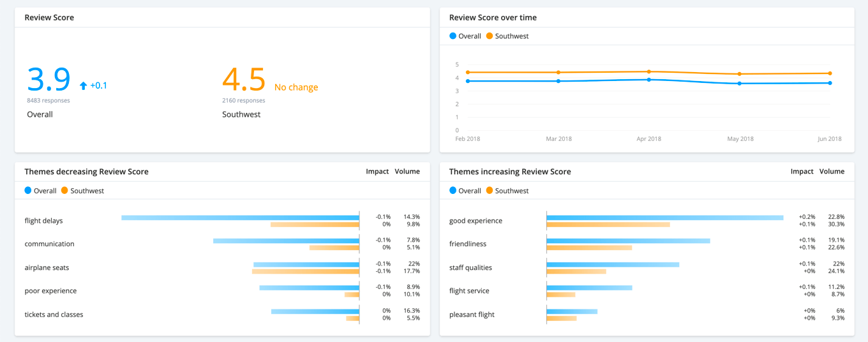Click the orange Southwest legend dot in Review Score over time
The image size is (868, 342).
pyautogui.click(x=490, y=36)
